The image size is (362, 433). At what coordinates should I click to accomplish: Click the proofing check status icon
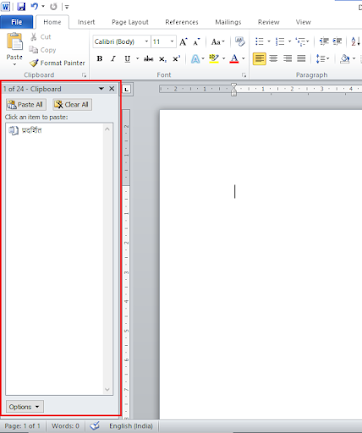point(95,425)
